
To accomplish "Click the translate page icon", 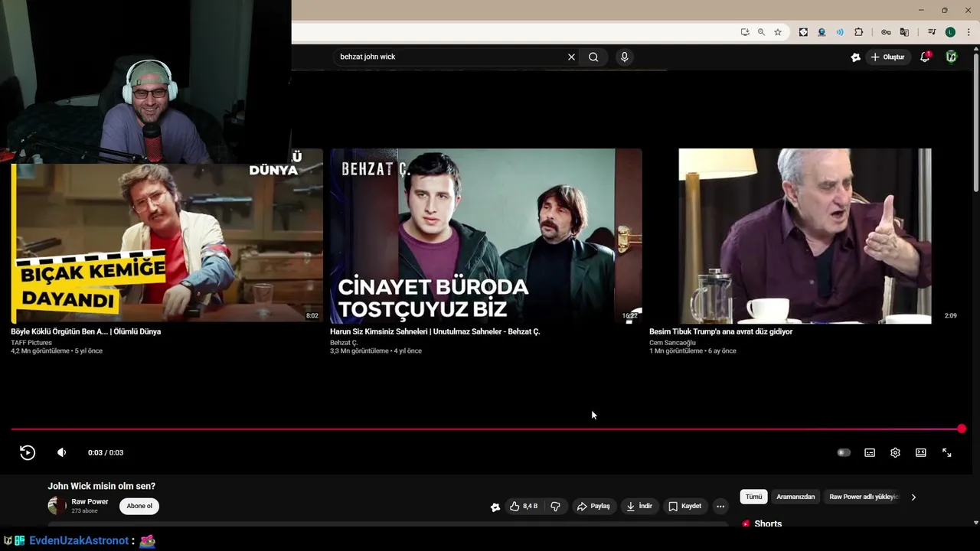I will (904, 32).
